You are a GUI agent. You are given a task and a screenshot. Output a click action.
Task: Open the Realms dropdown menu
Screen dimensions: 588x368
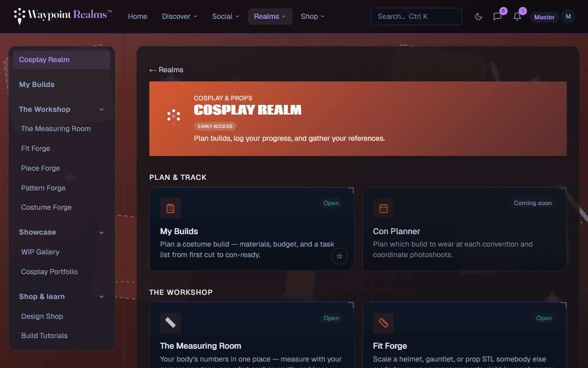[270, 17]
